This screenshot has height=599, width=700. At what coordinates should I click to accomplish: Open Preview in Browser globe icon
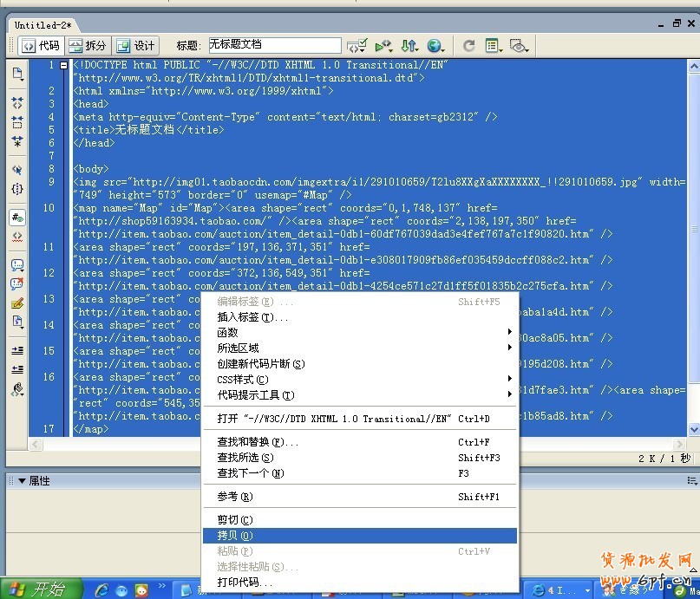tap(434, 46)
